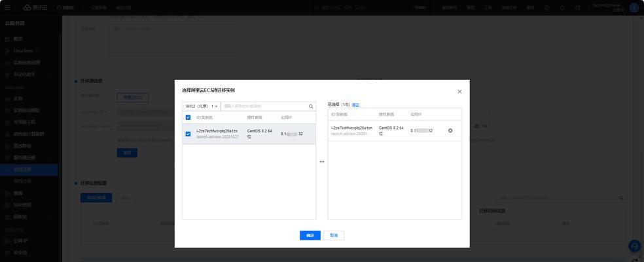Click the 阿里云ECS source button behind dialog
Screen dimensions: 644x262
pos(133,98)
